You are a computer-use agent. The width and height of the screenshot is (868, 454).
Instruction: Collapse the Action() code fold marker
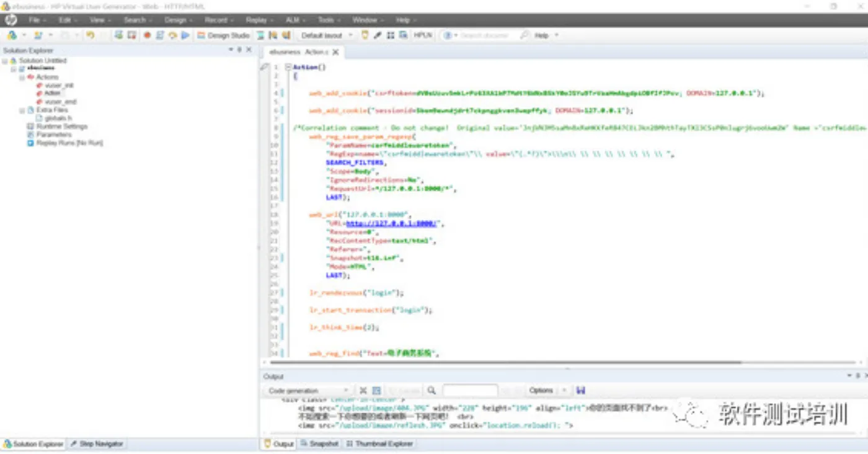coord(288,67)
